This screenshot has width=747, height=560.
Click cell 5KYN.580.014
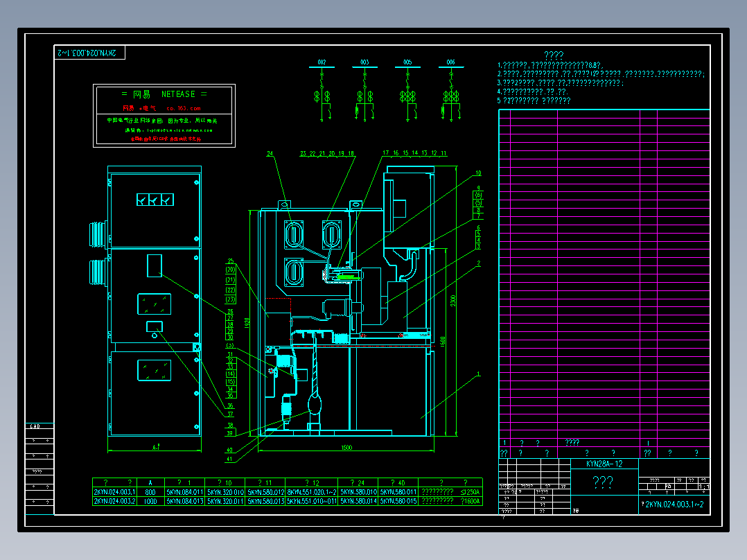click(x=359, y=501)
